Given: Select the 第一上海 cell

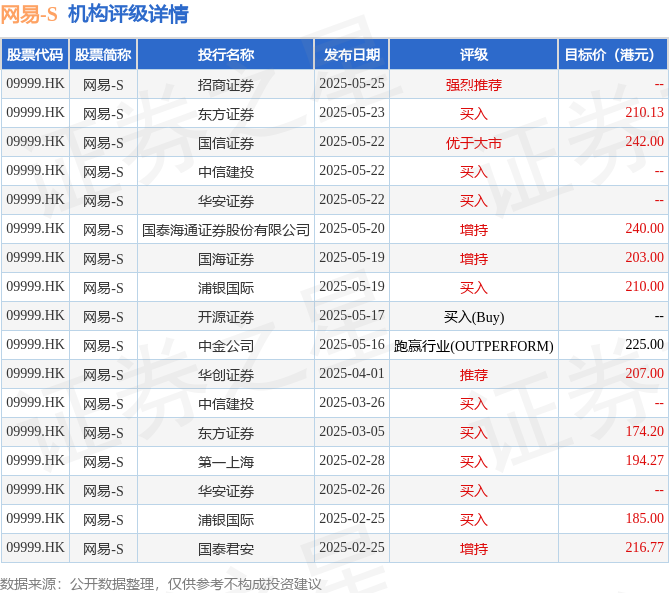Looking at the screenshot, I should [226, 462].
